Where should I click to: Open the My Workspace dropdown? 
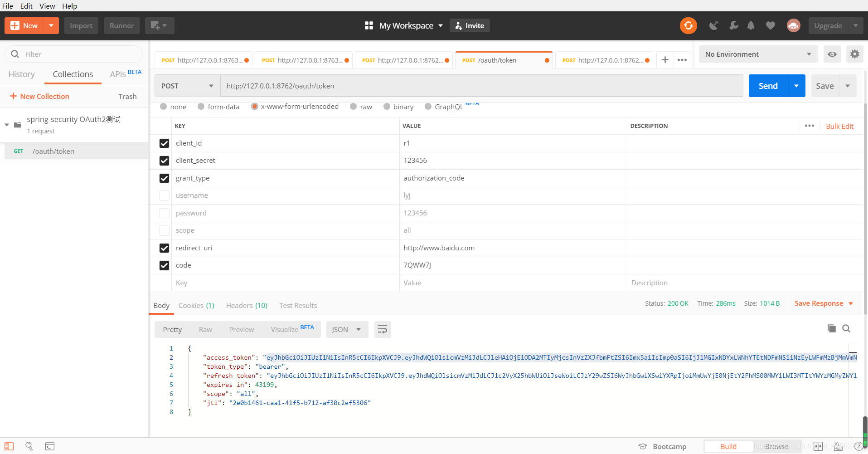[x=410, y=25]
